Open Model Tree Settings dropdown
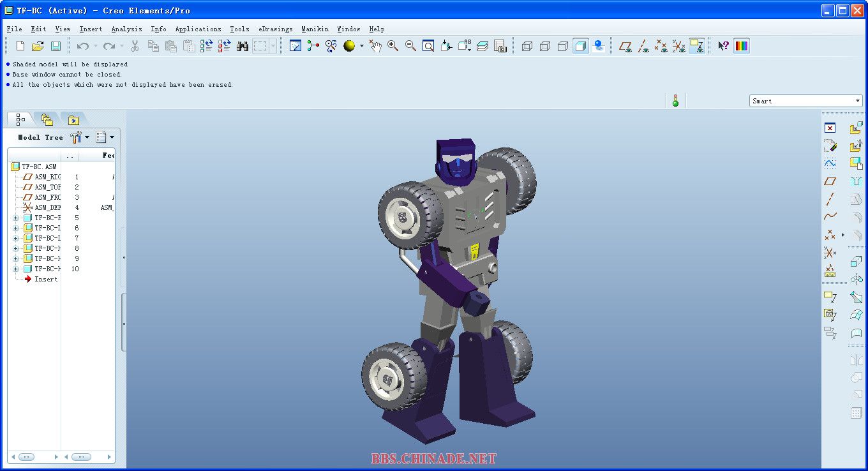This screenshot has width=868, height=471. click(x=105, y=137)
